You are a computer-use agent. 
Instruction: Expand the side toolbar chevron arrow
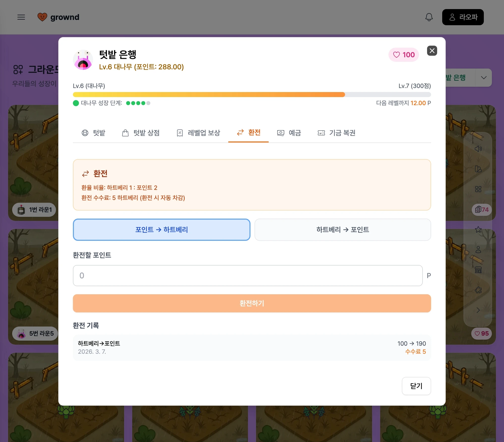click(478, 310)
